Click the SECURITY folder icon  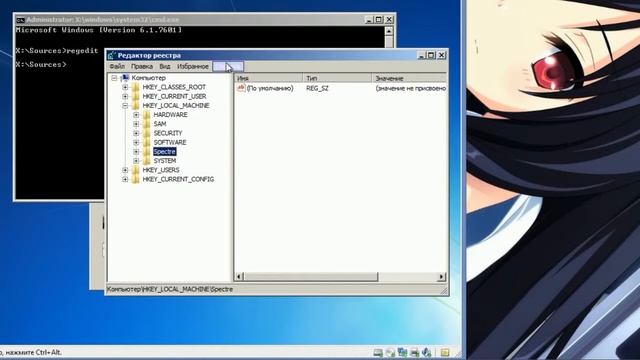tap(147, 133)
